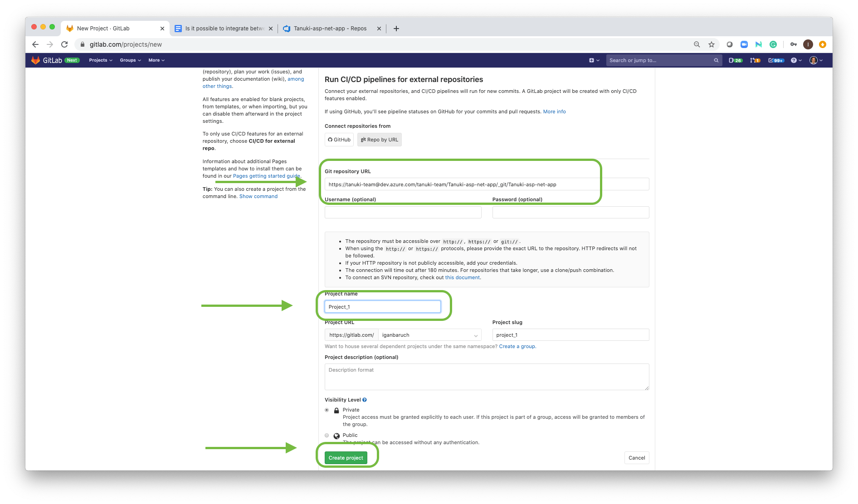Viewport: 858px width, 504px height.
Task: Open the merge requests icon showing 1
Action: [x=754, y=60]
